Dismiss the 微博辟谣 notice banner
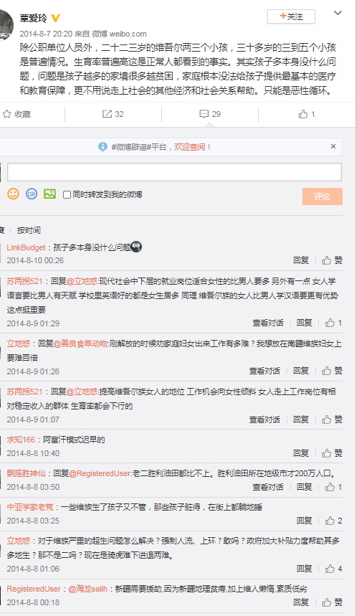 pos(333,146)
